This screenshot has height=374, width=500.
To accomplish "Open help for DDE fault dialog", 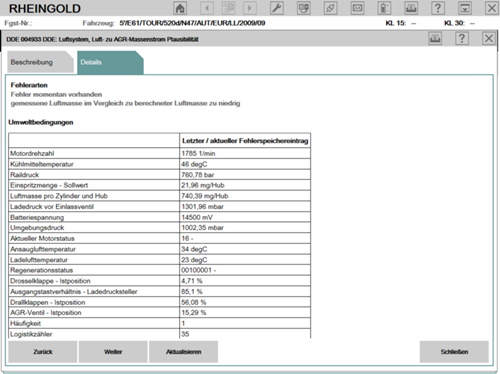I will pos(462,39).
